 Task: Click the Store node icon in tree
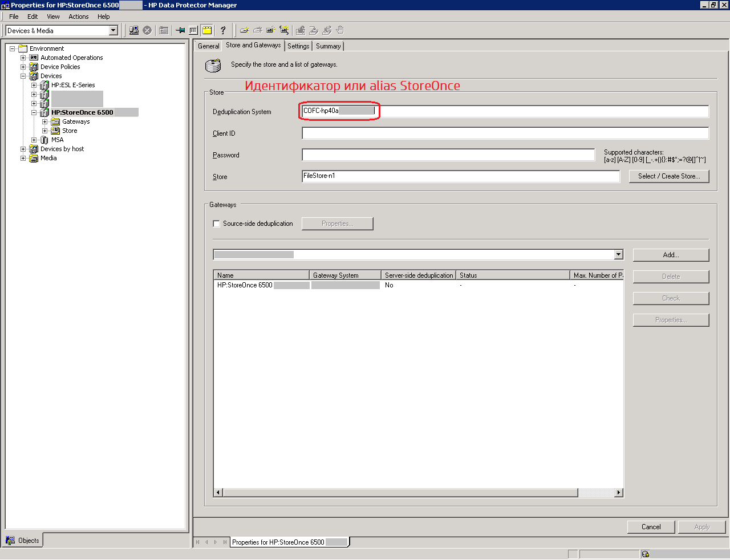pyautogui.click(x=55, y=131)
